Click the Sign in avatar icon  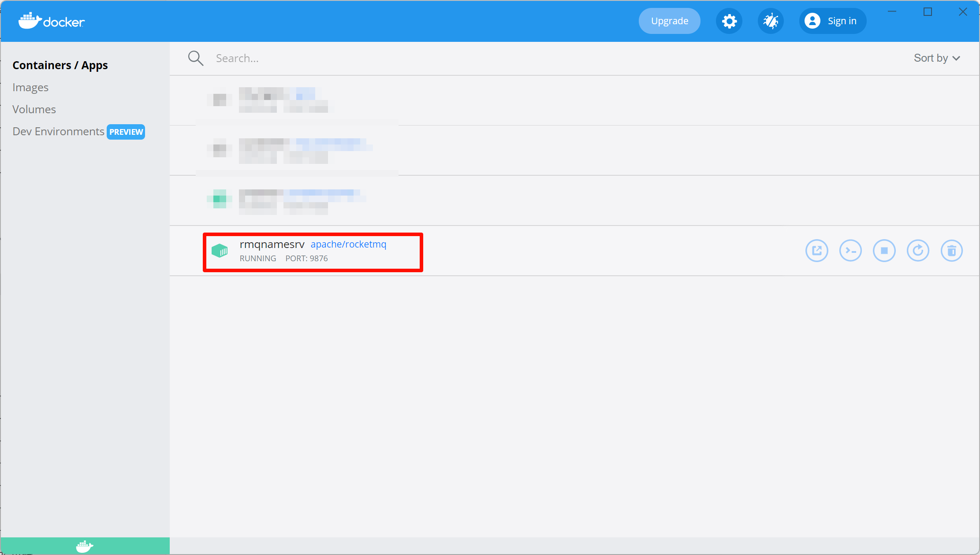[x=812, y=21]
